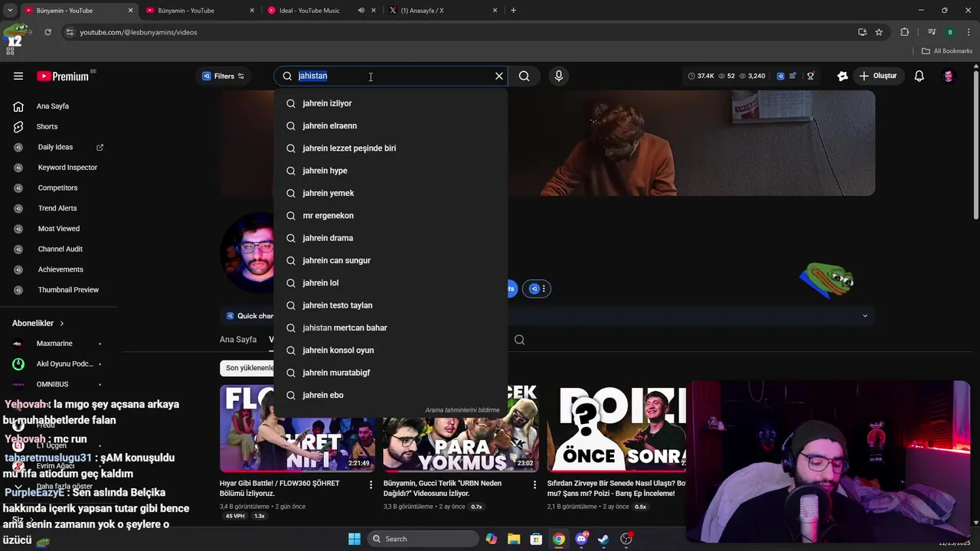Open the Windows Start menu

[354, 539]
